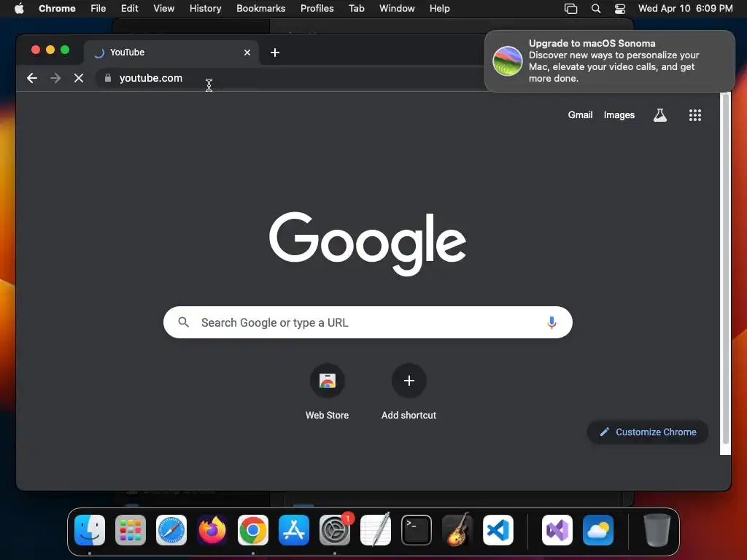
Task: Open System Settings from the Dock
Action: 335,530
